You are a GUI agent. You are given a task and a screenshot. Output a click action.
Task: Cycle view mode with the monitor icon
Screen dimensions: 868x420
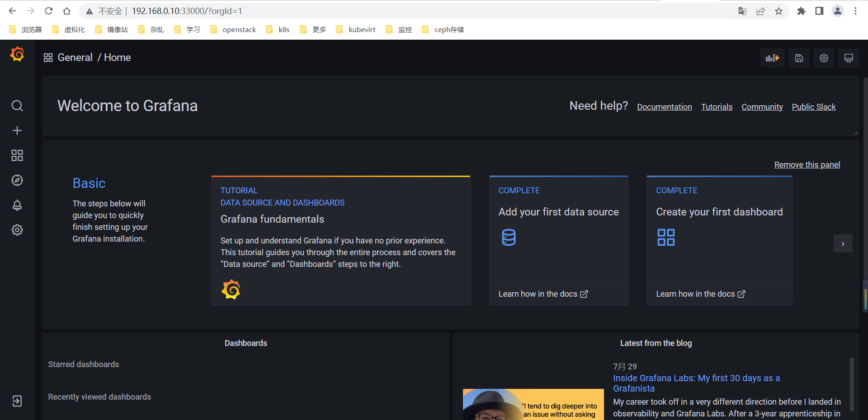[849, 58]
